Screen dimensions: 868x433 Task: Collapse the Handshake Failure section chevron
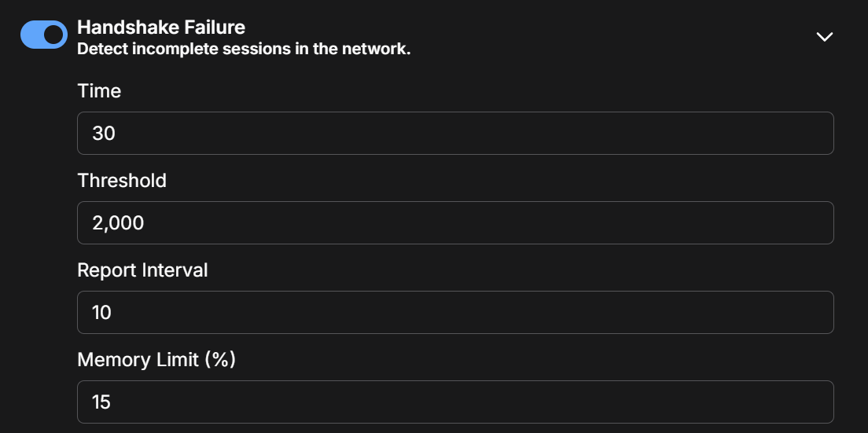pos(824,37)
